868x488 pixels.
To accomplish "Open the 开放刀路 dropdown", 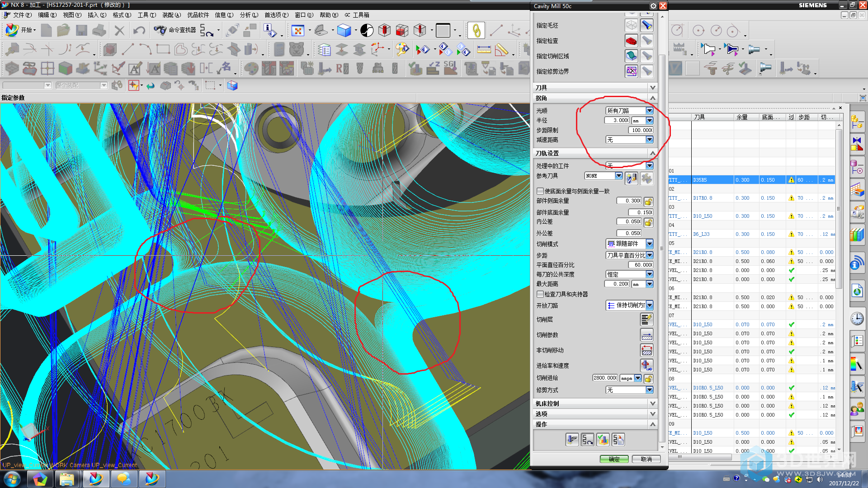I will coord(629,305).
